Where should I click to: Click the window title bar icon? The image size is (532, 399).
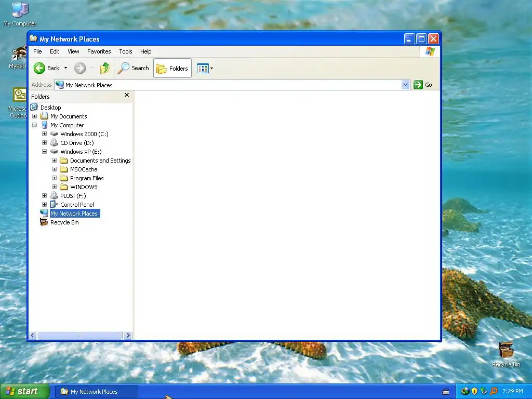click(x=33, y=38)
